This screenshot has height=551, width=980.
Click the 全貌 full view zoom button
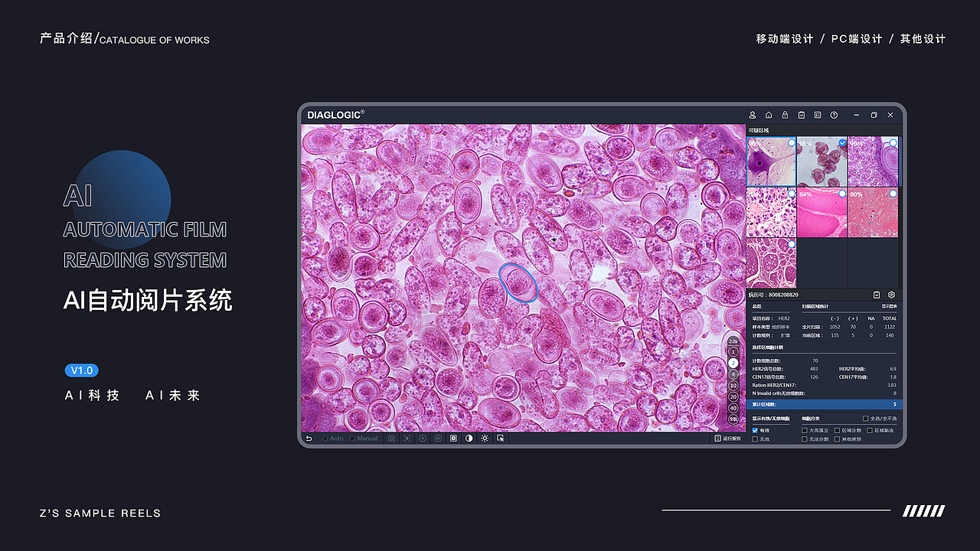pos(733,419)
